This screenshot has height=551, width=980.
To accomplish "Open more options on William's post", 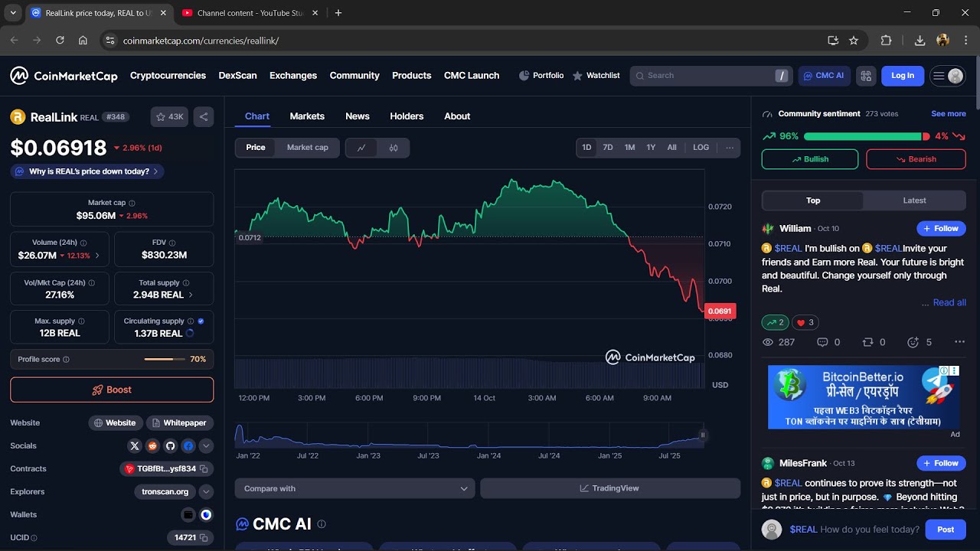I will pyautogui.click(x=959, y=342).
